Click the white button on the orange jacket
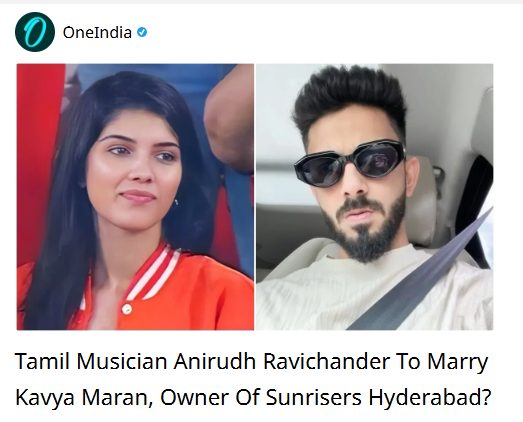 click(126, 309)
